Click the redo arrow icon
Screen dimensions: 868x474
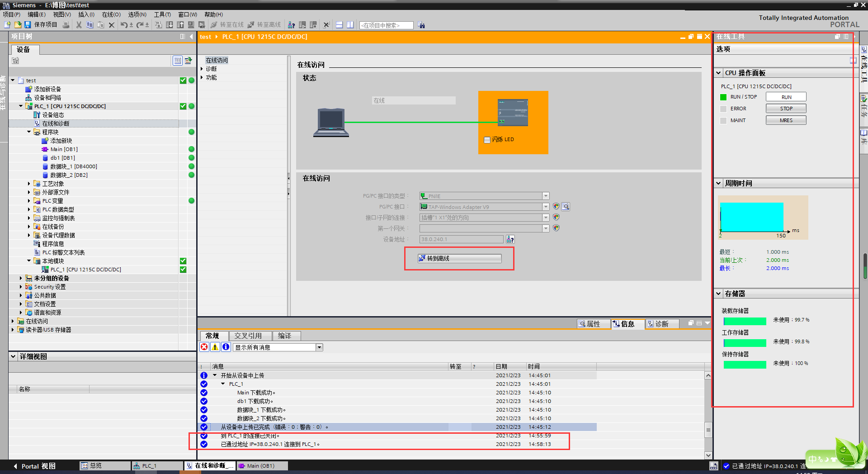140,25
